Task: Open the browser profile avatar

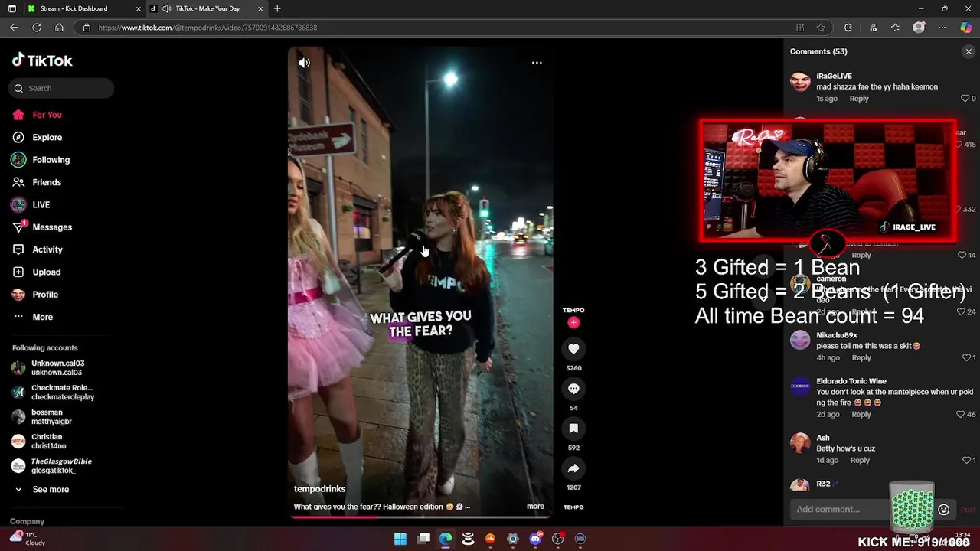Action: tap(919, 28)
